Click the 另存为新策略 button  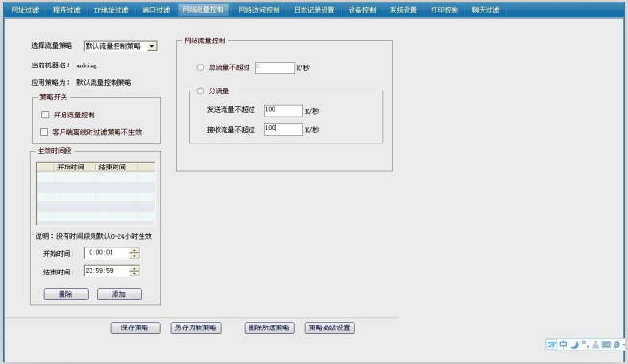[196, 328]
